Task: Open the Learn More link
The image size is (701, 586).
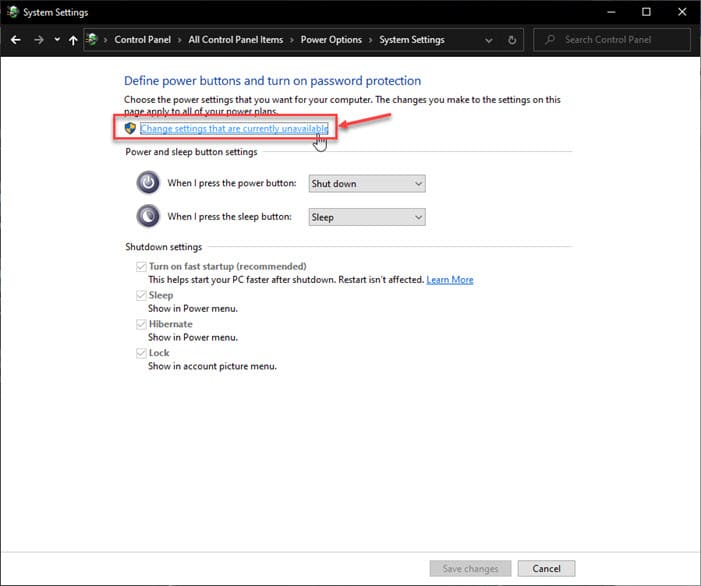Action: 450,280
